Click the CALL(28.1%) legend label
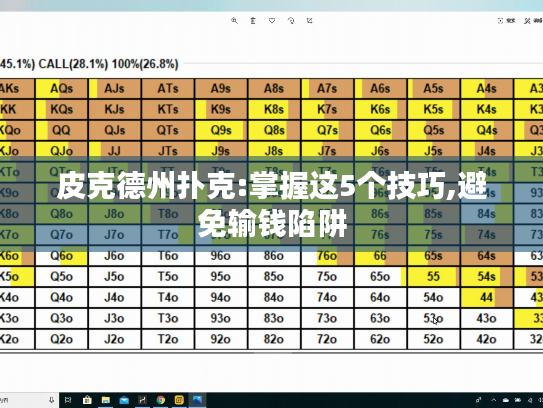Image resolution: width=543 pixels, height=408 pixels. [x=73, y=64]
